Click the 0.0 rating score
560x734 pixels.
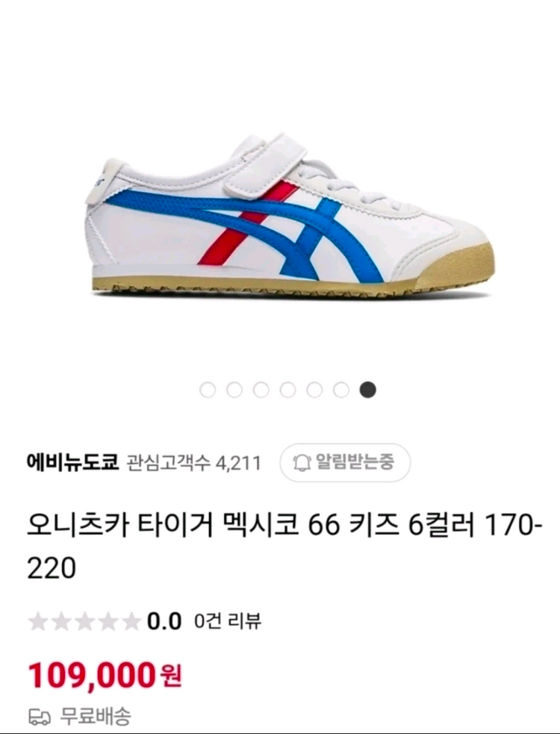(x=164, y=622)
